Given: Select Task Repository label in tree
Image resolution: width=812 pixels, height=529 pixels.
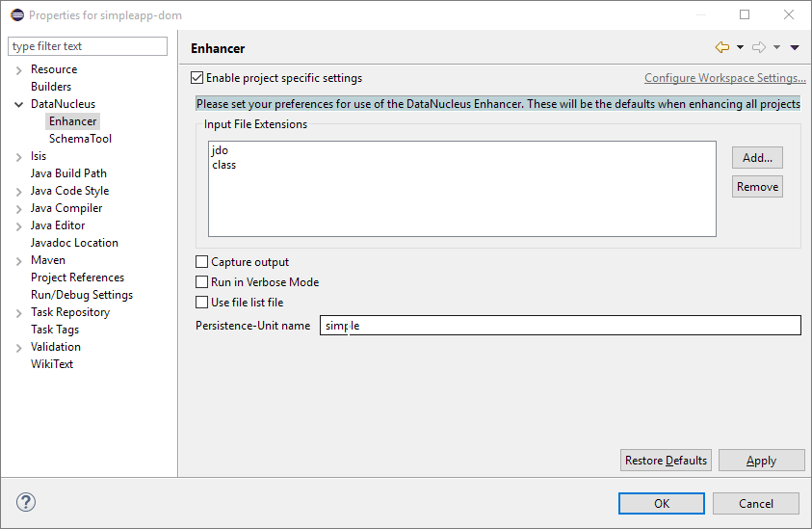Looking at the screenshot, I should [x=70, y=312].
